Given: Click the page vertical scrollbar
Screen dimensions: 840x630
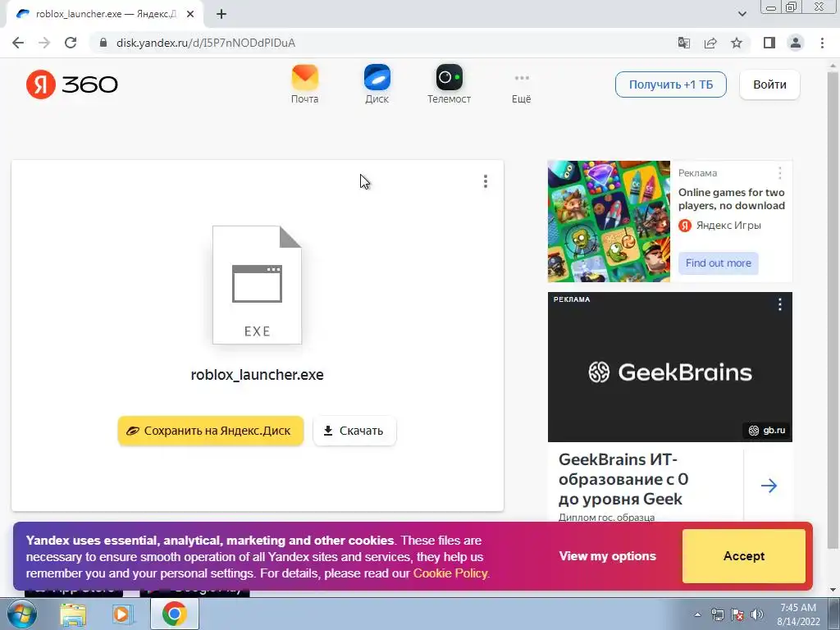Looking at the screenshot, I should [833, 311].
